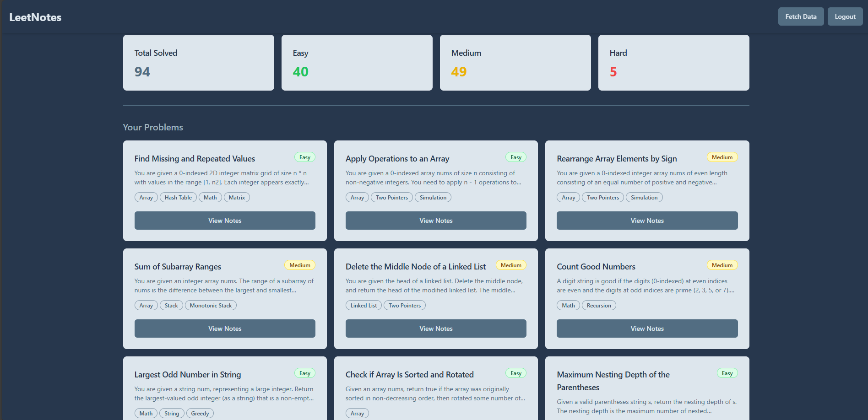
Task: Click Medium badge on Delete the Middle Node card
Action: click(x=511, y=265)
